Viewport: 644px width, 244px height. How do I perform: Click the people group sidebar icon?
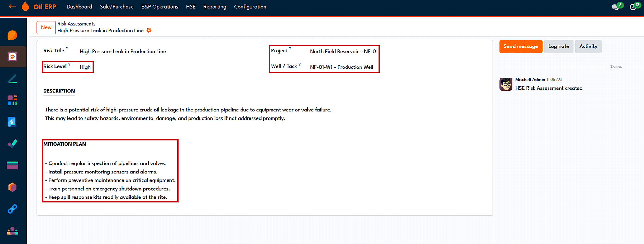(13, 231)
